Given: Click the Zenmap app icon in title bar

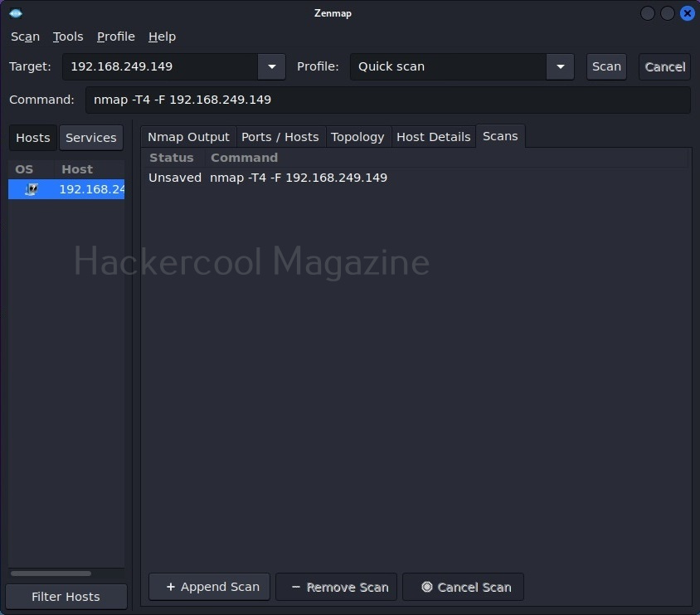Looking at the screenshot, I should pos(16,13).
